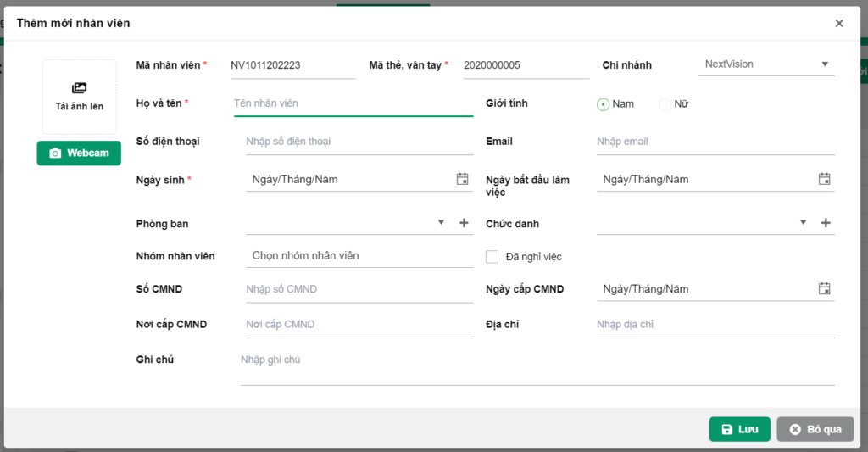Click the Nhập số điện thoại field

[359, 142]
